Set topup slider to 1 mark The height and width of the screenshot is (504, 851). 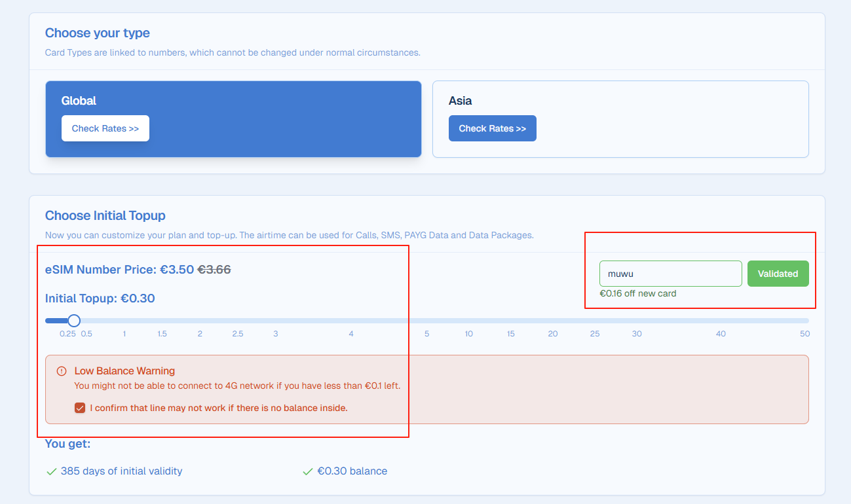[124, 321]
